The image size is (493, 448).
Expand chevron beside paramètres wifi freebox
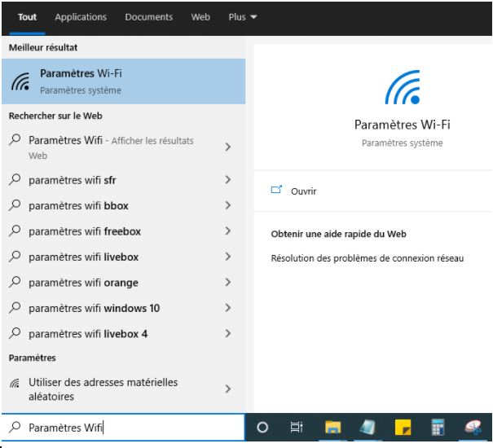[x=228, y=231]
